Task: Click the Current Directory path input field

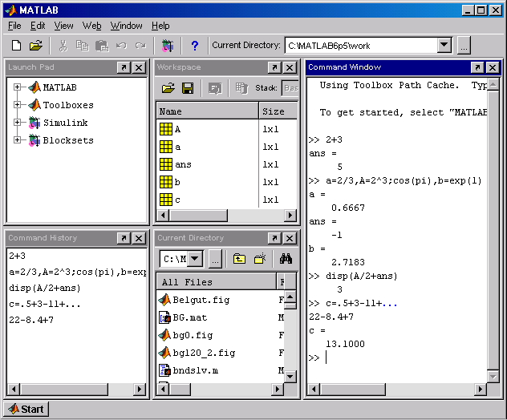Action: (x=362, y=46)
